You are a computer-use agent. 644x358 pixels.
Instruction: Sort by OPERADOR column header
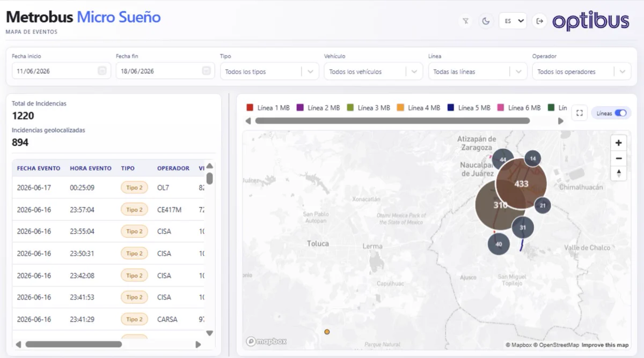point(173,168)
